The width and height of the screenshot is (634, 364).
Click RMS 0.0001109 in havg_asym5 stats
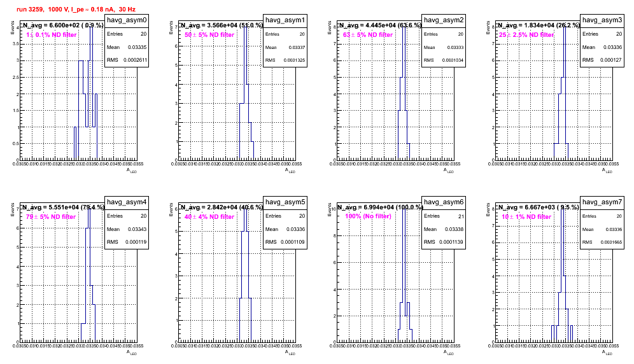click(285, 242)
